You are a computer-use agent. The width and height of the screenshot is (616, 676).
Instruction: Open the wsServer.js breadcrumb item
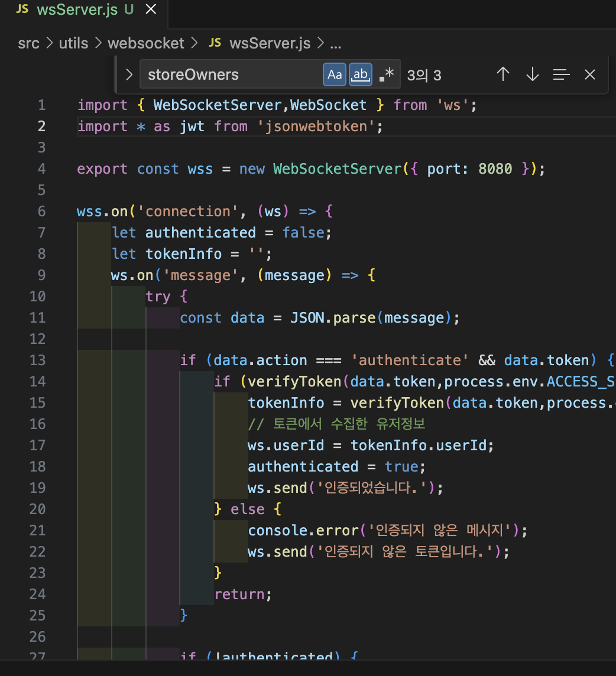(270, 43)
